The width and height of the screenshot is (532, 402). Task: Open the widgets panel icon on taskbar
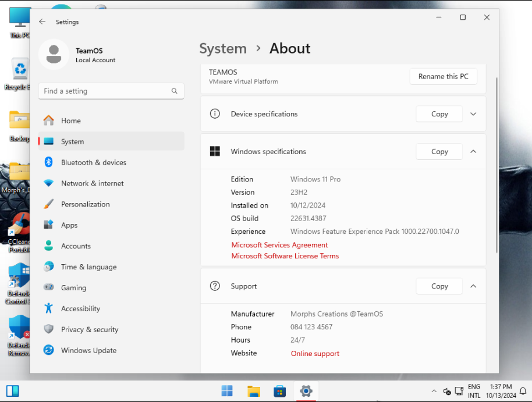click(x=13, y=391)
